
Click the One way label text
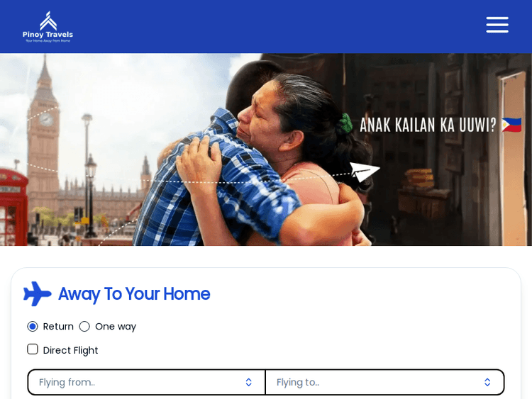coord(116,327)
